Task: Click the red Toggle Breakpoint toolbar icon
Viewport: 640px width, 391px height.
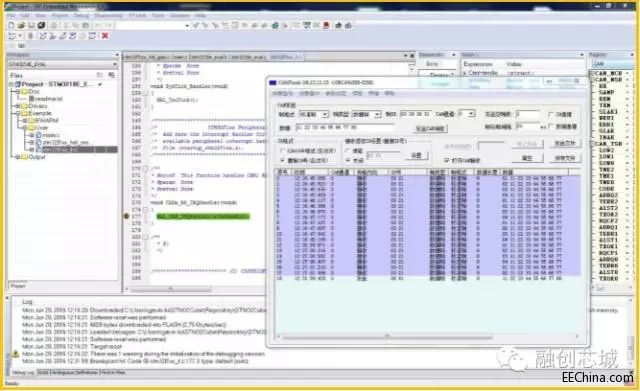Action: [x=326, y=25]
